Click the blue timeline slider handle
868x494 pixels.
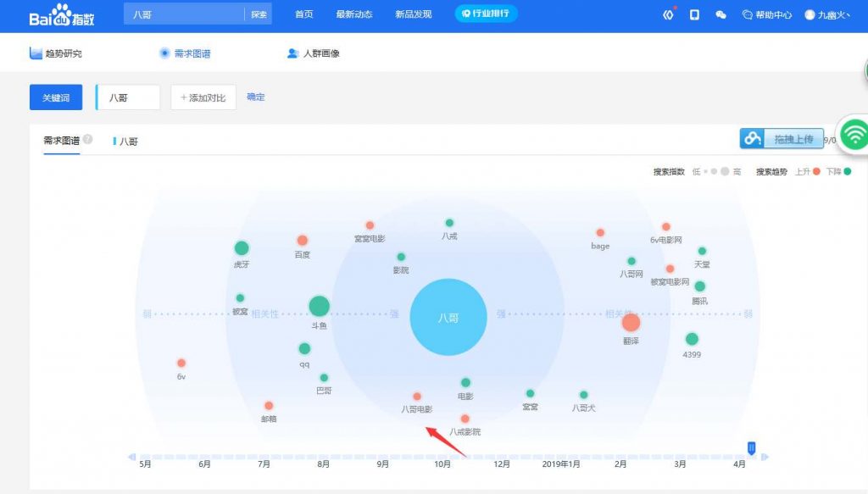[x=751, y=447]
